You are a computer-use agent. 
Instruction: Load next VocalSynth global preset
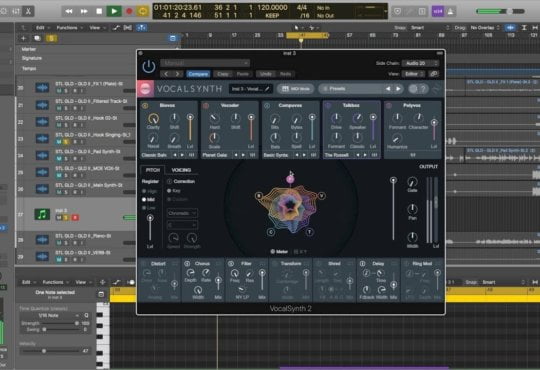coord(398,89)
